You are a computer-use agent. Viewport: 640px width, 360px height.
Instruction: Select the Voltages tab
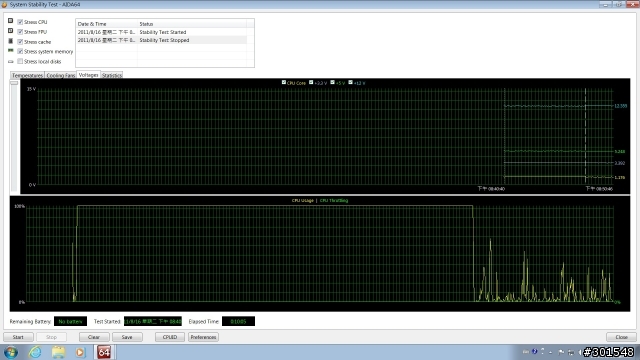[x=89, y=75]
